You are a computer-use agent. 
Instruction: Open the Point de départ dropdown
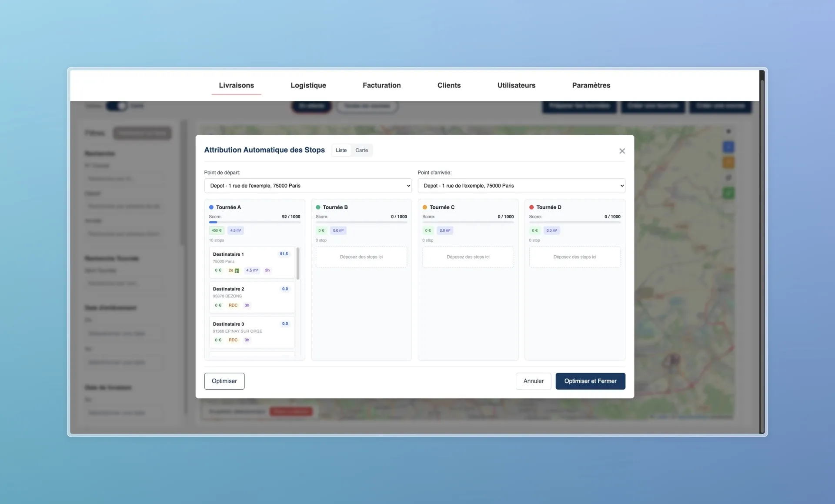[x=307, y=186]
